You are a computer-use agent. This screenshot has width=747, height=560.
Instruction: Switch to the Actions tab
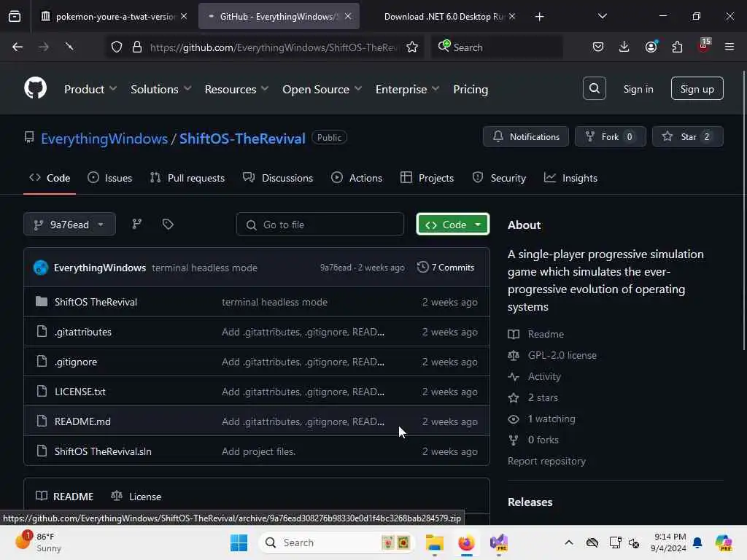click(356, 178)
